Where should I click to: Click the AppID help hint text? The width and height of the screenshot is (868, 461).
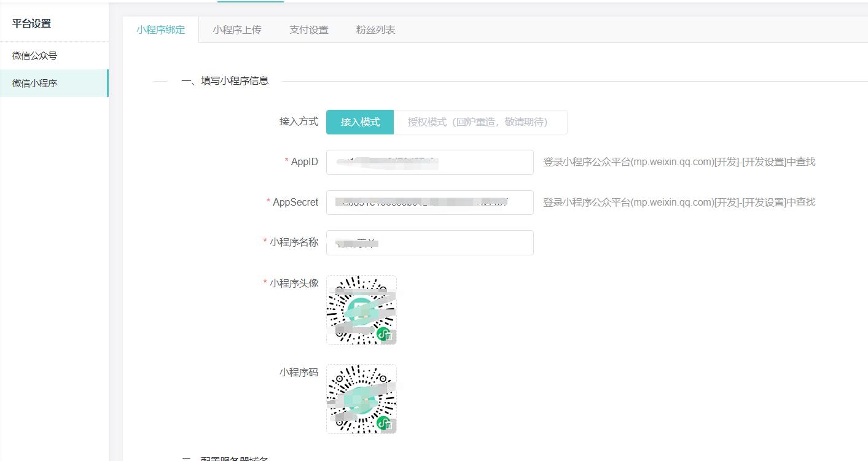click(x=679, y=162)
